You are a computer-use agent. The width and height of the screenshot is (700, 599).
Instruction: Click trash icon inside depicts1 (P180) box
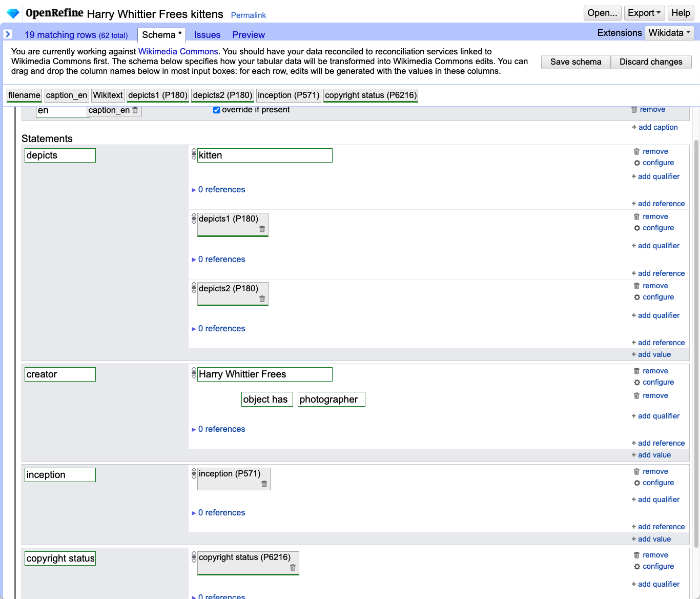click(262, 229)
